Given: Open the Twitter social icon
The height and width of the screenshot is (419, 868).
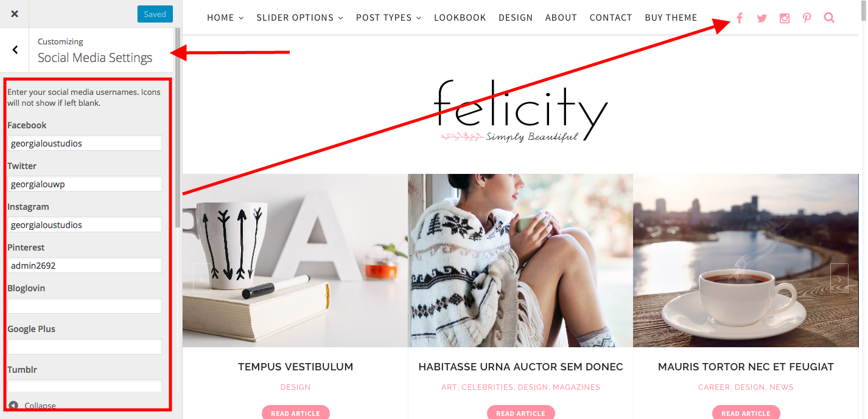Looking at the screenshot, I should (762, 18).
